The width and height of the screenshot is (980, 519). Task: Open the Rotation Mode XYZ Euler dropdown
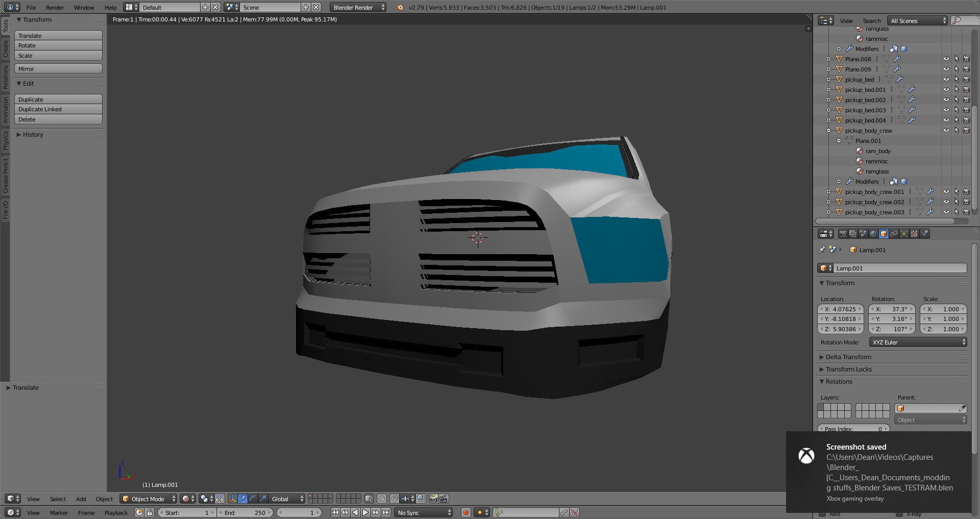pyautogui.click(x=918, y=342)
